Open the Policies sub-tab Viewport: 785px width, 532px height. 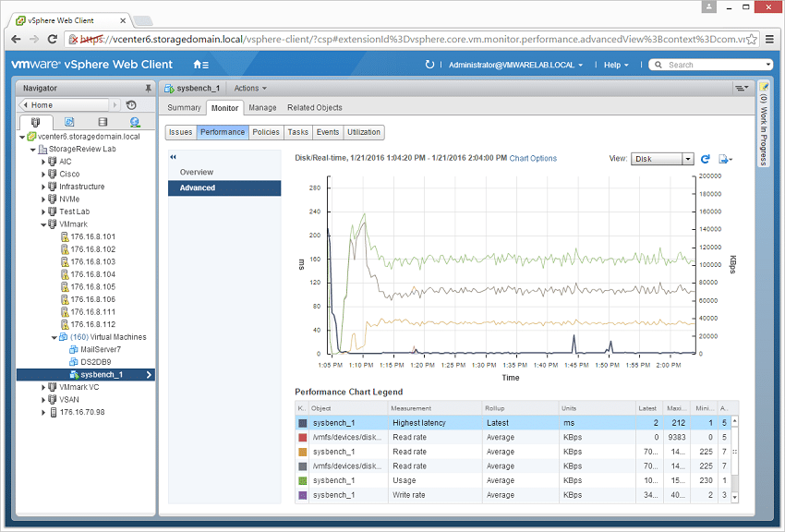pyautogui.click(x=266, y=132)
